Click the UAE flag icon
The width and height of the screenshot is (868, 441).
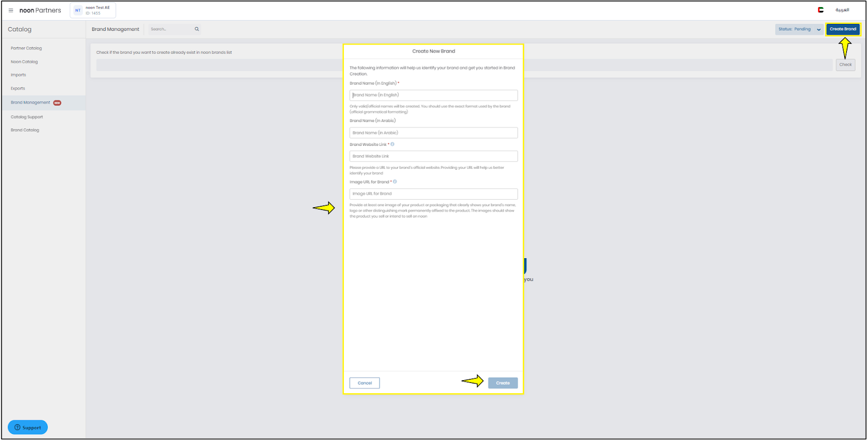pyautogui.click(x=821, y=10)
